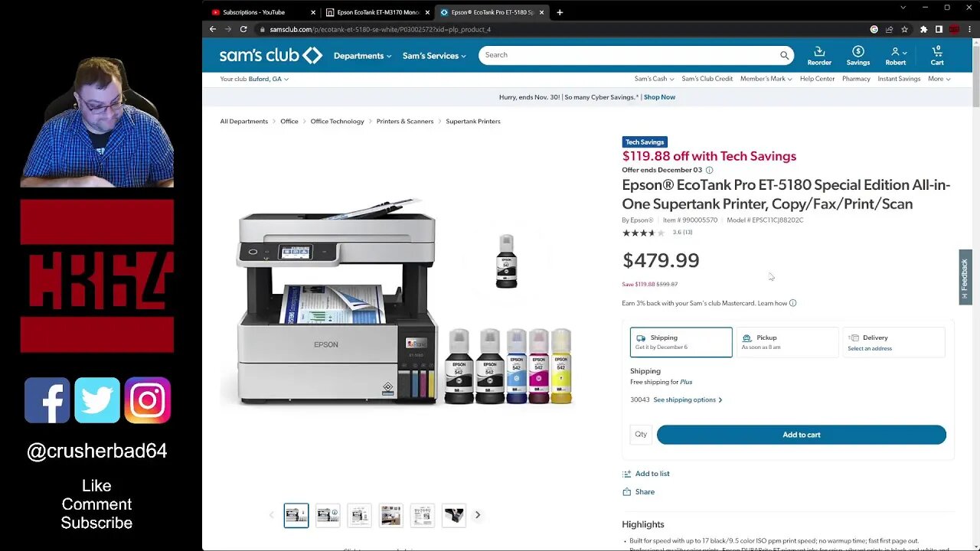Viewport: 980px width, 551px height.
Task: Select the Pickup fulfillment option
Action: pos(787,342)
